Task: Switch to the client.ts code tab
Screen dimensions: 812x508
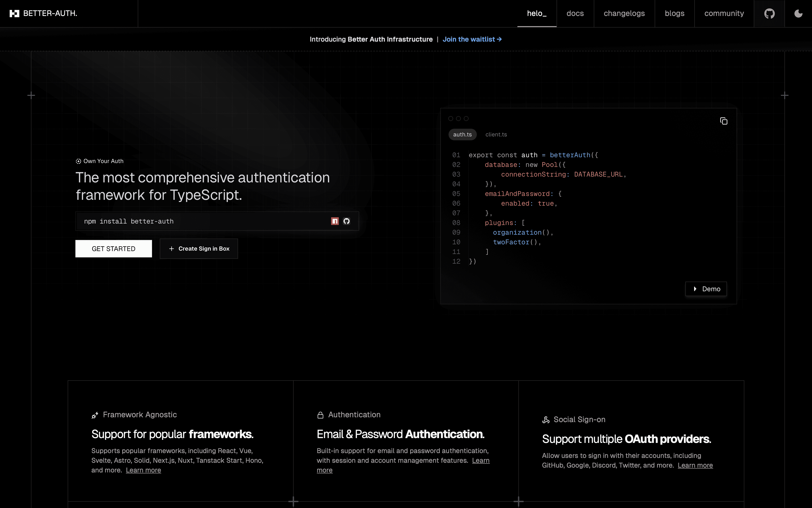Action: click(496, 134)
